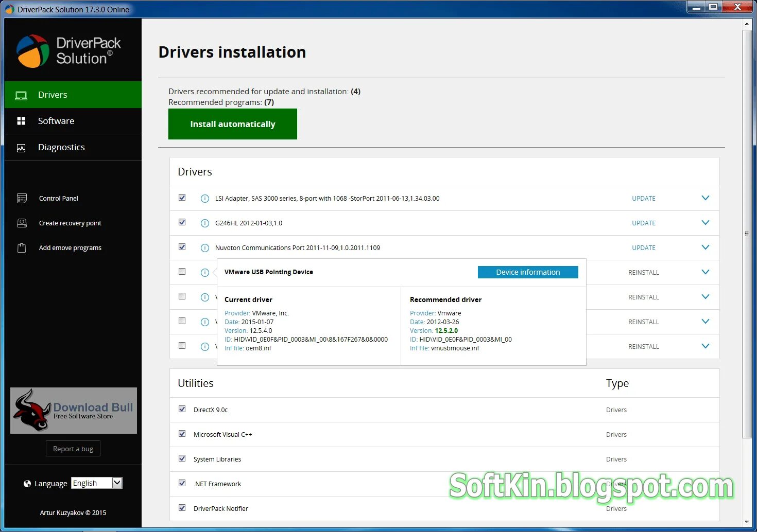Select the Drivers sidebar tab

73,95
